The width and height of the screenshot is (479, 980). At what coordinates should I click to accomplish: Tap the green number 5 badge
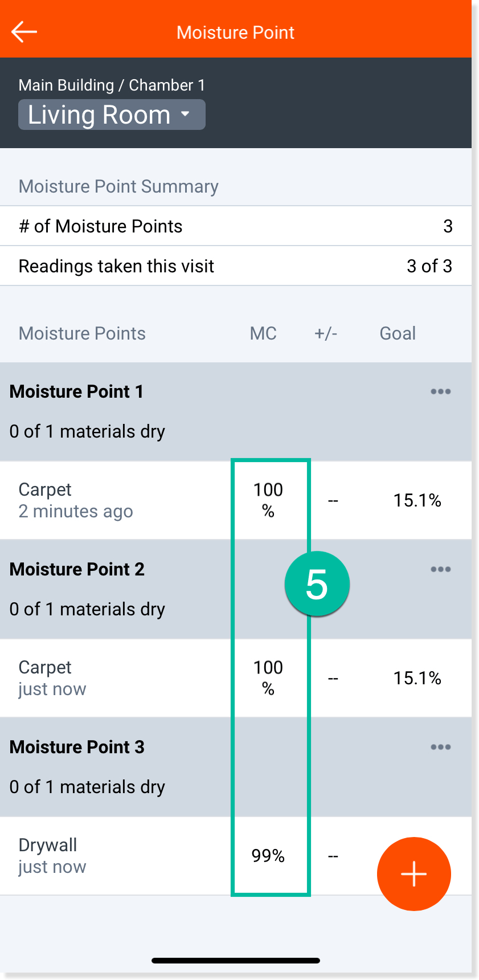[317, 584]
